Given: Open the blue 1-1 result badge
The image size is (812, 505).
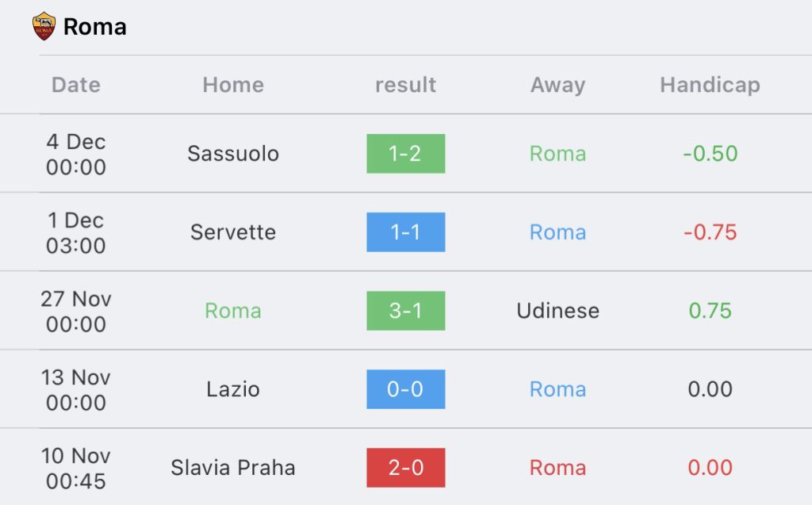Looking at the screenshot, I should click(405, 232).
